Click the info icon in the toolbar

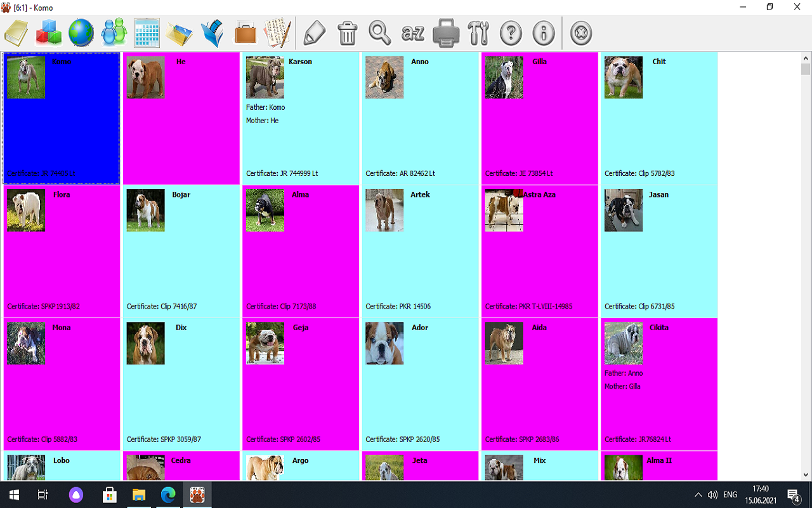pyautogui.click(x=544, y=32)
